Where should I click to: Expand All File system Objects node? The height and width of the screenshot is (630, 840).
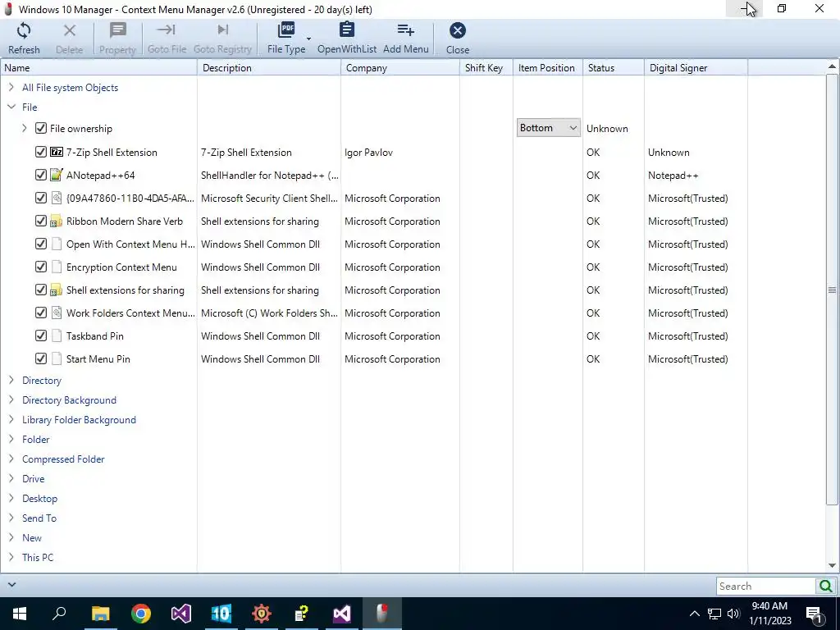tap(11, 87)
